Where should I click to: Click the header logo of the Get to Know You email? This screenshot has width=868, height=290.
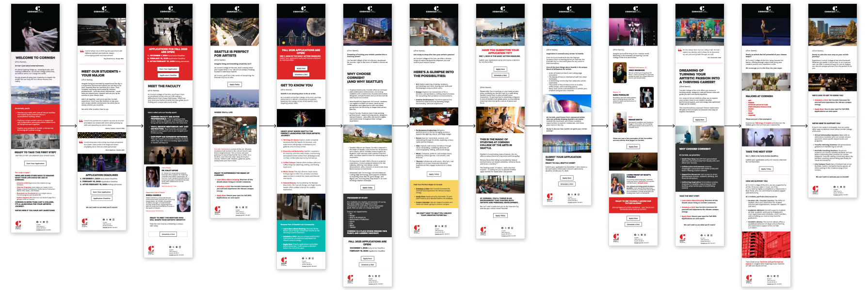click(x=301, y=10)
